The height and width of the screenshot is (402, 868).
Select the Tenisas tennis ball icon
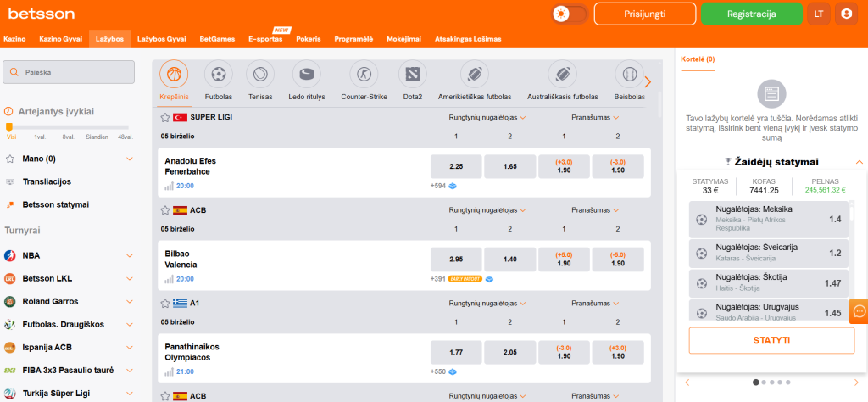coord(260,74)
